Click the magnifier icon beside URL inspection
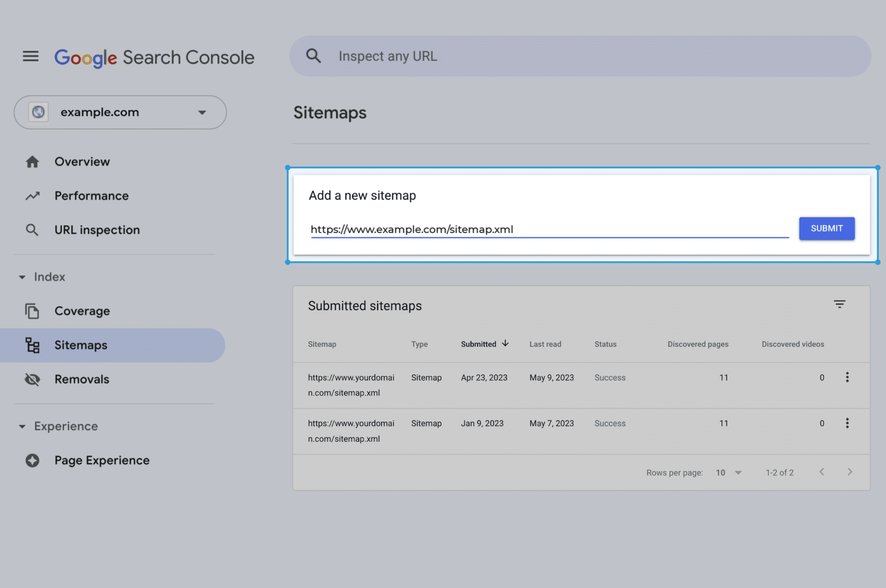The height and width of the screenshot is (588, 886). [x=32, y=230]
